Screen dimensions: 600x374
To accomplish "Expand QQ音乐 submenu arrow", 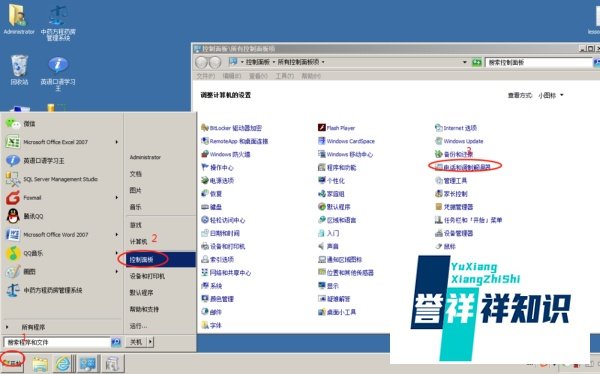I will (x=117, y=253).
